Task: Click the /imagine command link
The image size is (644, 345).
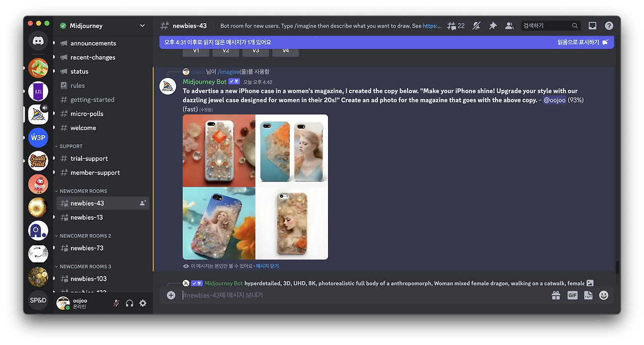Action: [228, 72]
